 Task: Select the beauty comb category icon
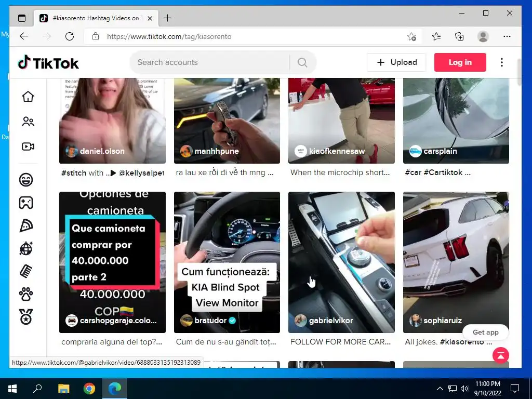click(x=26, y=271)
